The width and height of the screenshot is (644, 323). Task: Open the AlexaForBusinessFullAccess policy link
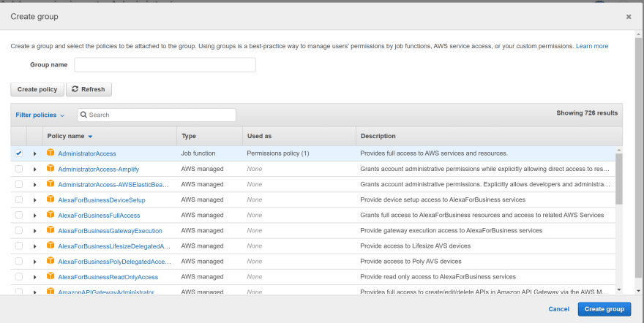pyautogui.click(x=99, y=216)
